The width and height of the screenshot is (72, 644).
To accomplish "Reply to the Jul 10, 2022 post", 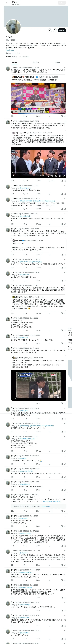I will coord(12,116).
